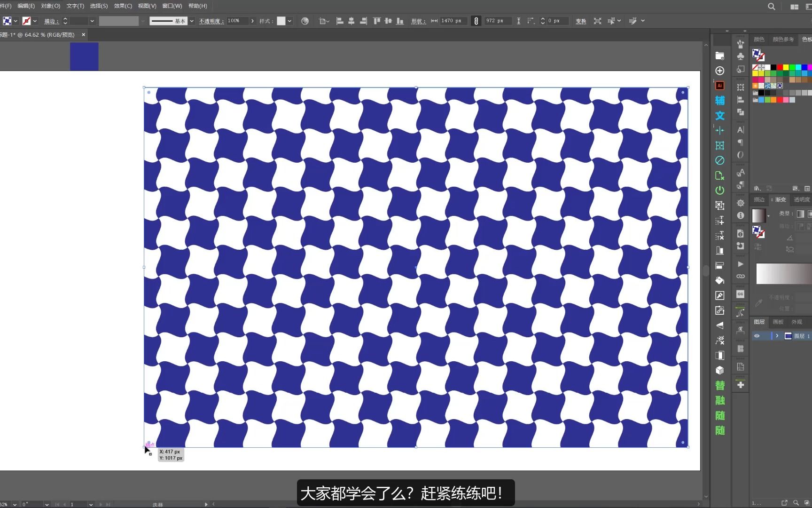Open the 选择(S) menu

coord(99,6)
